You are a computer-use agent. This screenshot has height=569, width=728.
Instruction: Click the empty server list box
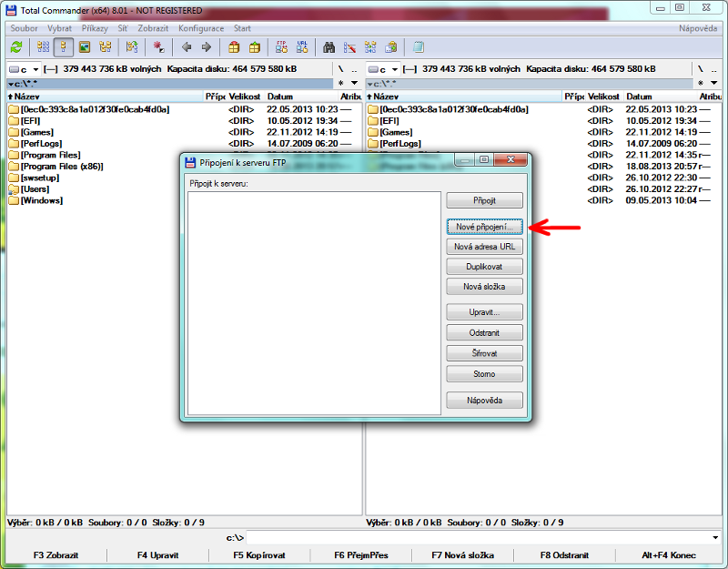[x=314, y=303]
